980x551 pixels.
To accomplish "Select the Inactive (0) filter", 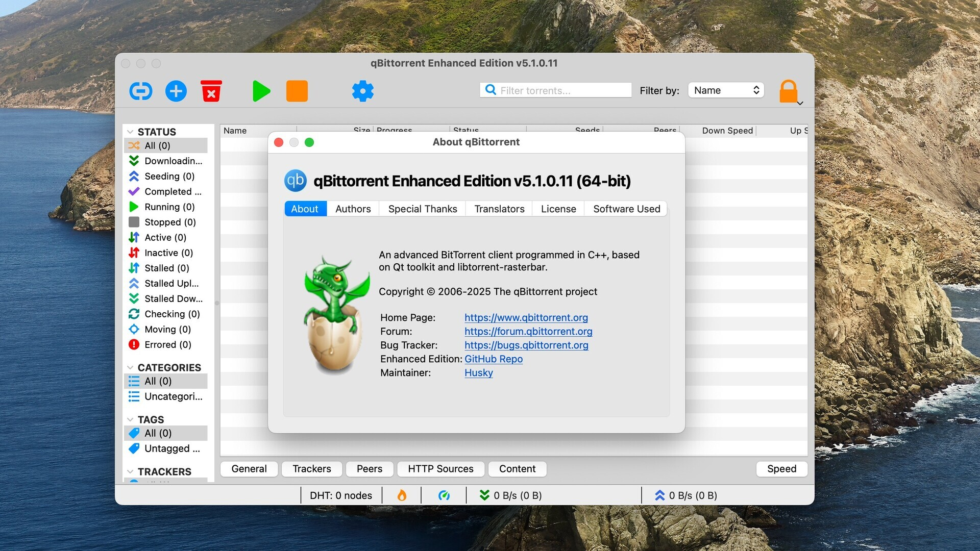I will coord(166,253).
